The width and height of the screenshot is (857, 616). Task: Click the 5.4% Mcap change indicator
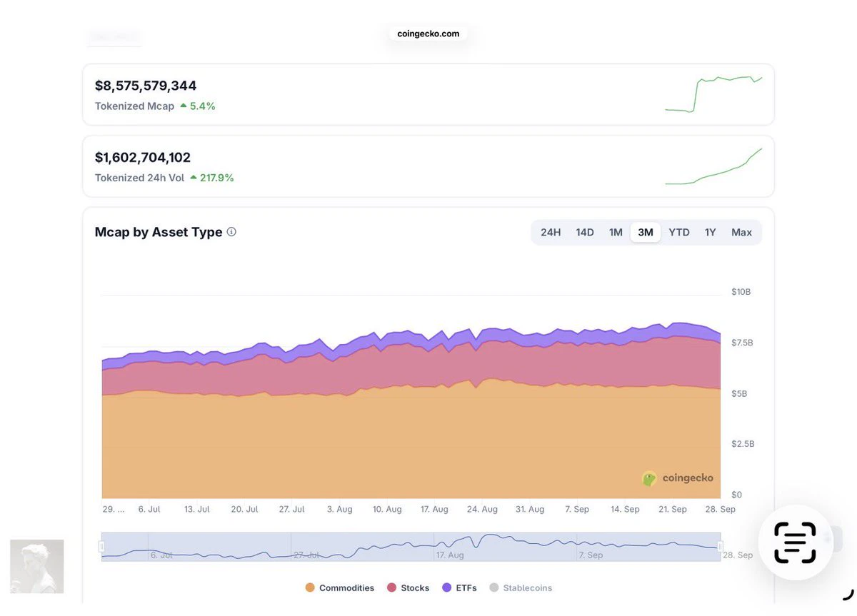[x=198, y=106]
